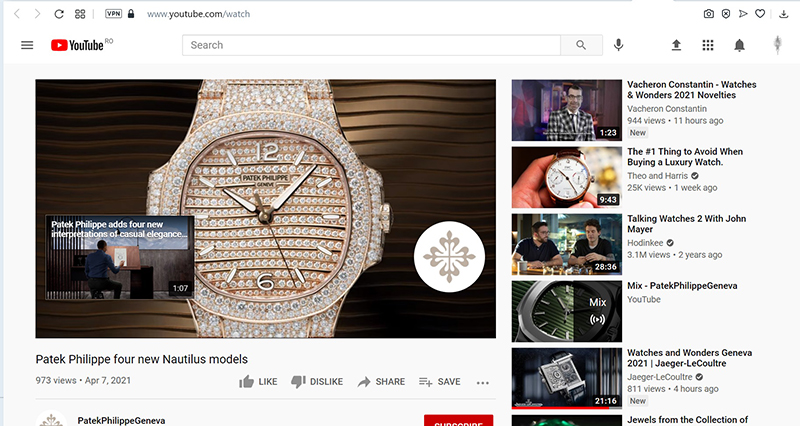Open the account avatar menu
800x426 pixels.
777,45
